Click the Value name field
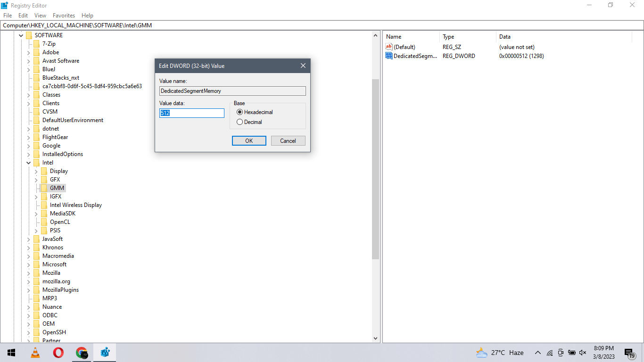This screenshot has height=362, width=644. click(232, 91)
